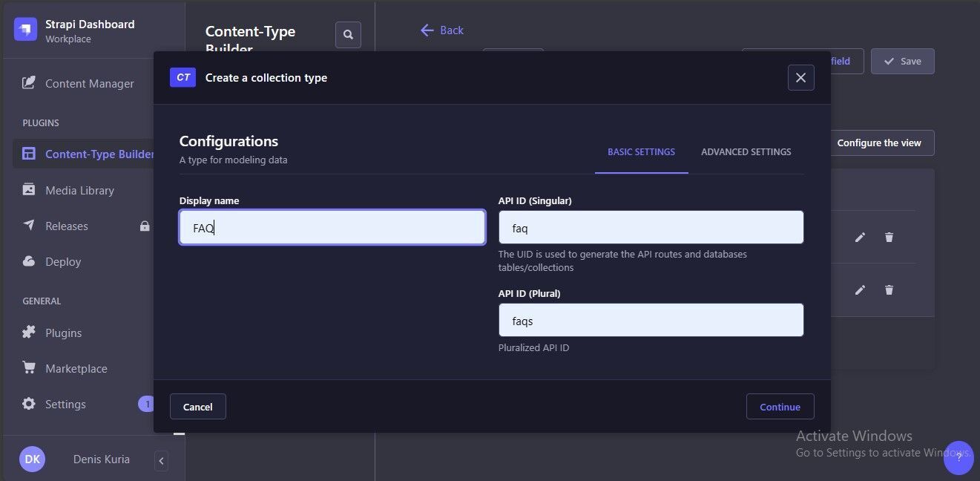This screenshot has width=980, height=481.
Task: Switch to the Advanced Settings tab
Action: (x=746, y=152)
